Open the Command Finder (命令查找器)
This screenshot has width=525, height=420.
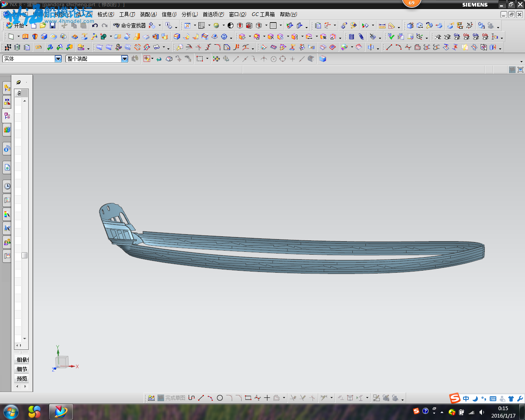tap(129, 25)
